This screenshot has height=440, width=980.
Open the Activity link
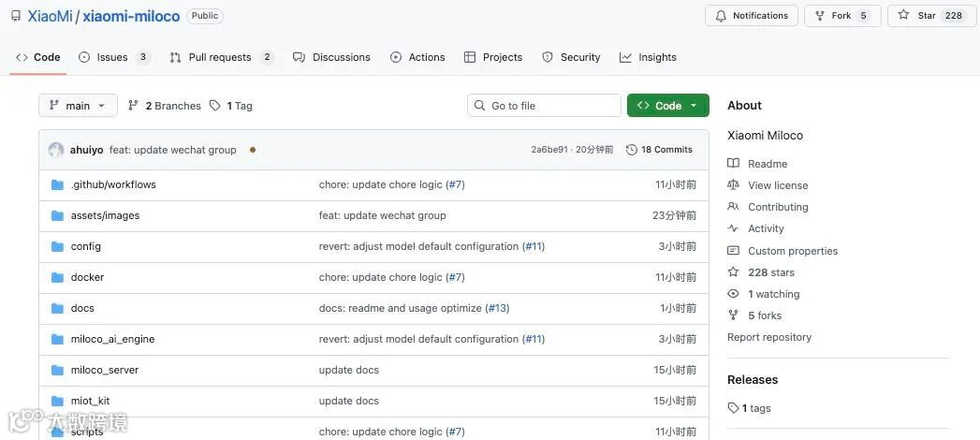(755, 228)
